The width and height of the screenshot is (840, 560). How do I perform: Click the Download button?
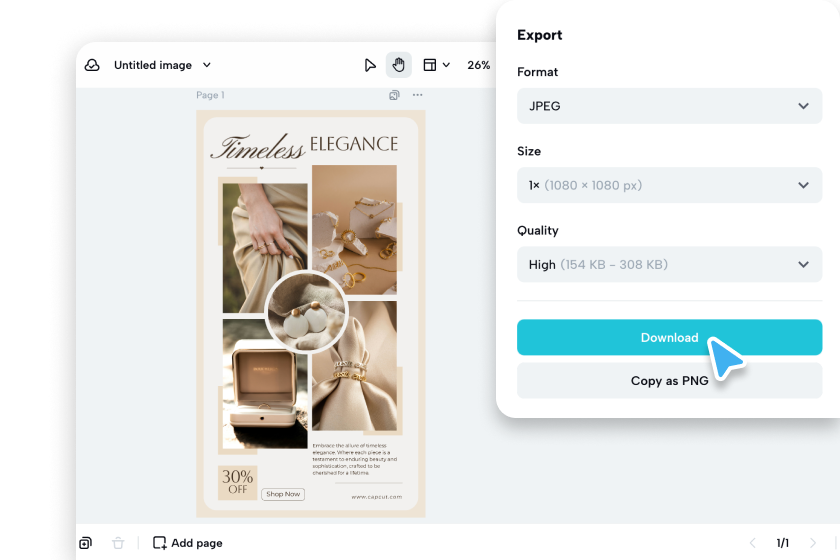(669, 338)
